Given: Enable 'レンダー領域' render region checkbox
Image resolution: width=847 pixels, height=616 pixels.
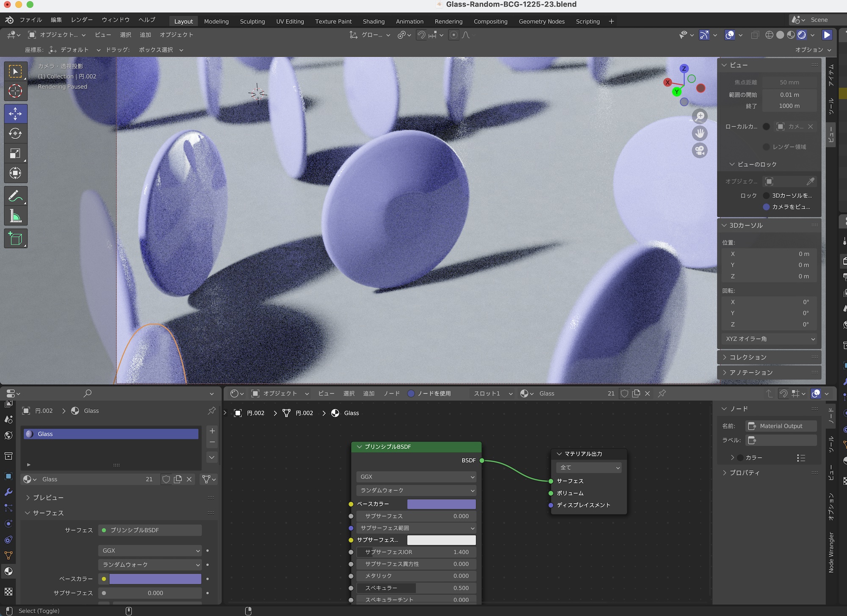Looking at the screenshot, I should 766,147.
